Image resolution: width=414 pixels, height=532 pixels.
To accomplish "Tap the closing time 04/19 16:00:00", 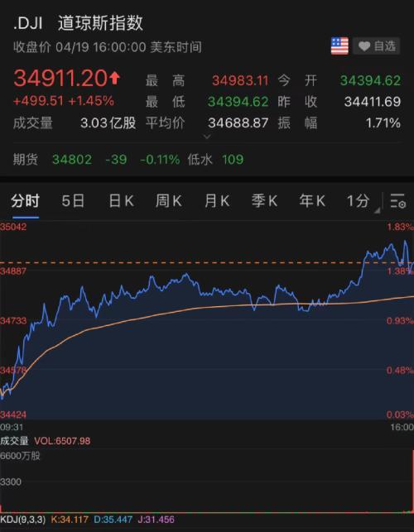I will pyautogui.click(x=101, y=47).
